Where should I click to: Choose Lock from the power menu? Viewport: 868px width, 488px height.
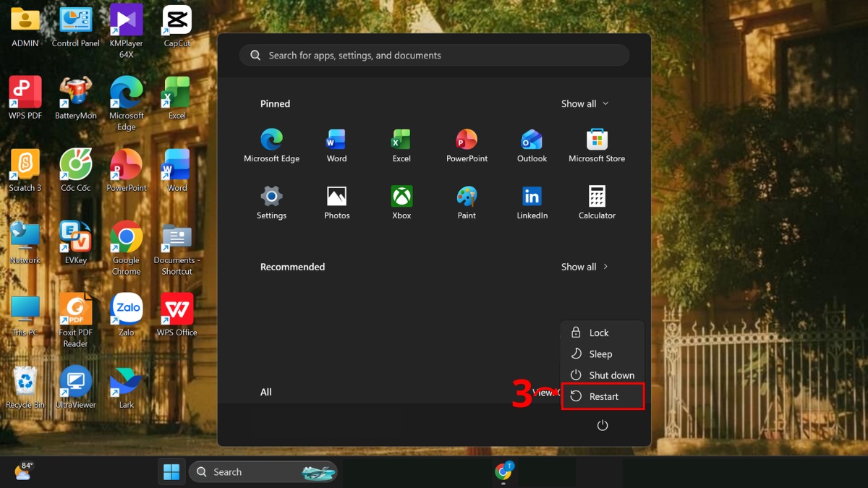coord(603,333)
